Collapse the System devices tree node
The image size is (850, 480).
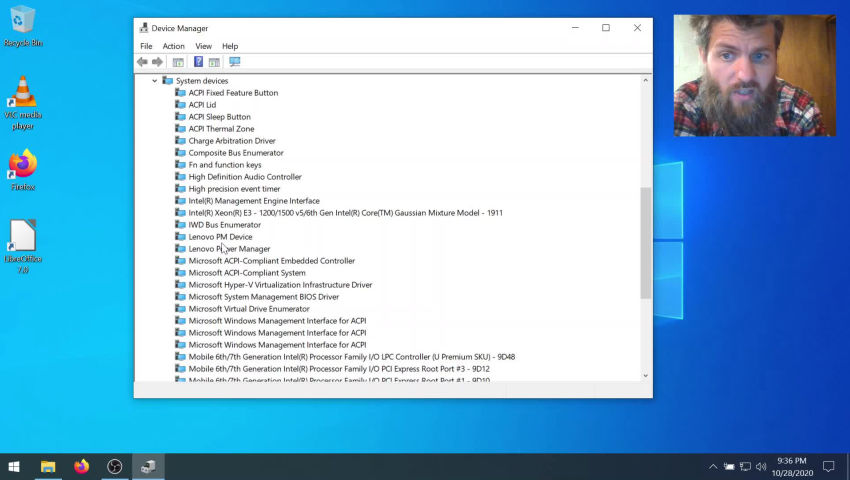tap(154, 81)
